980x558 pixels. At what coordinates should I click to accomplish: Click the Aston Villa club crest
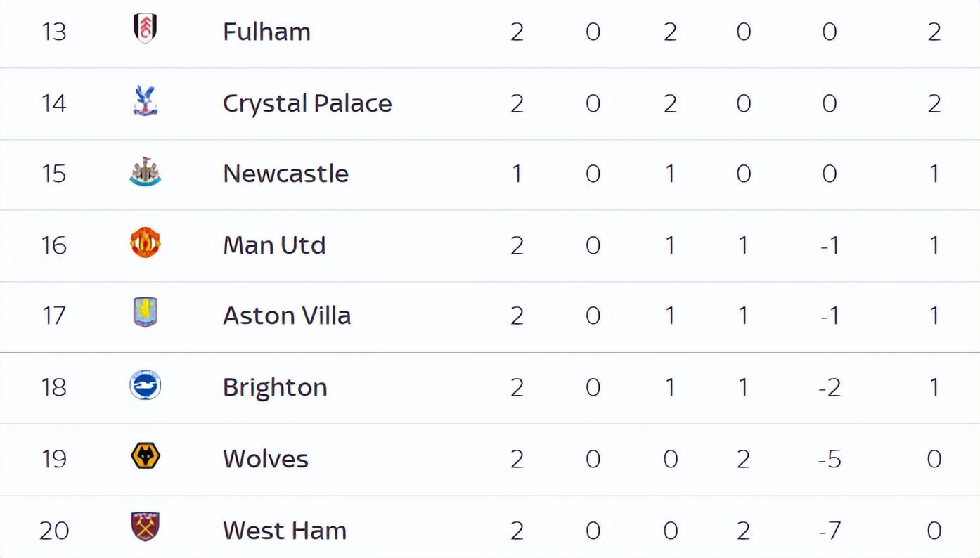146,313
